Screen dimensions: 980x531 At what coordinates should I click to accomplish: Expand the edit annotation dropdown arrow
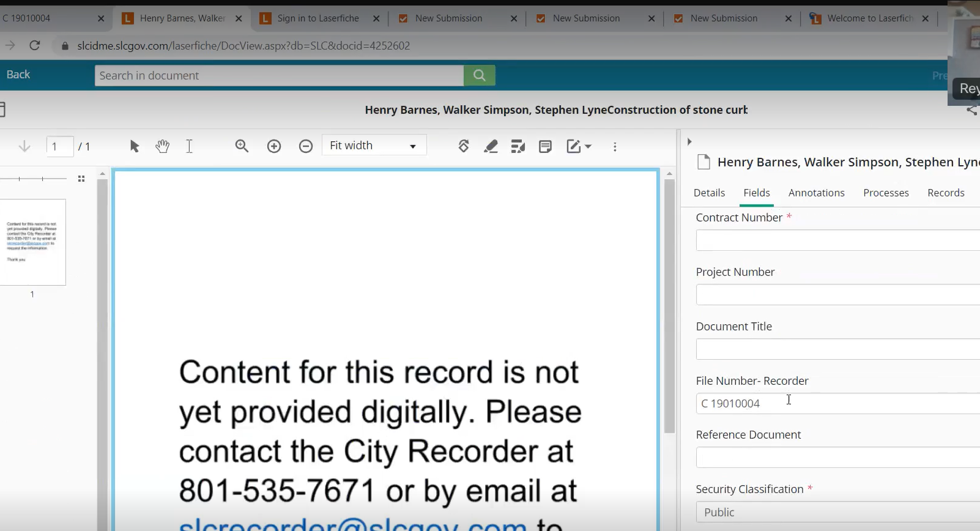coord(588,147)
